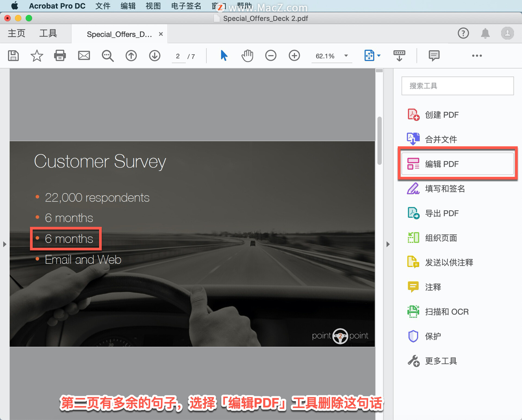This screenshot has width=522, height=420.
Task: Click the Save file icon
Action: [x=13, y=56]
